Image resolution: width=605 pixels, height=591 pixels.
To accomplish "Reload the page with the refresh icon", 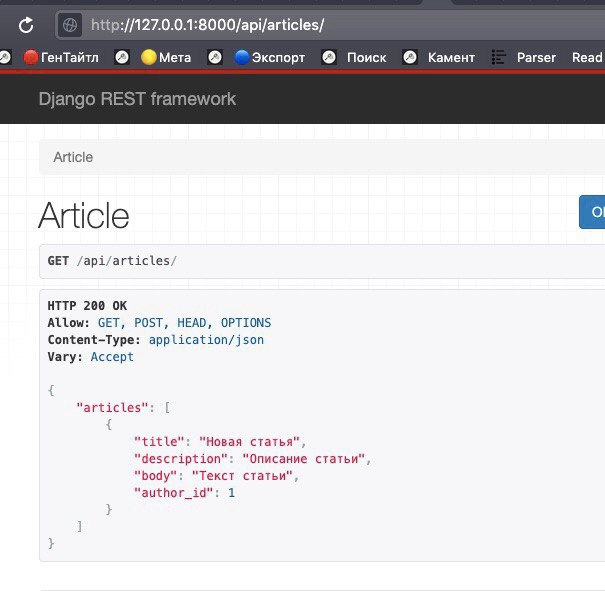I will click(x=26, y=25).
